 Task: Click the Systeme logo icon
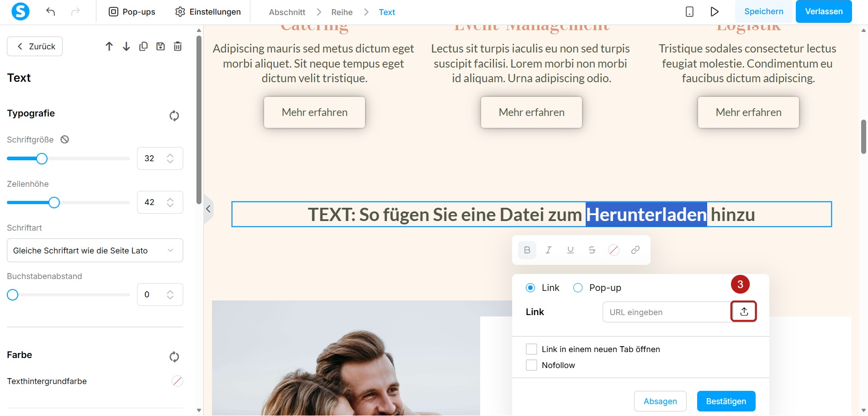(20, 11)
